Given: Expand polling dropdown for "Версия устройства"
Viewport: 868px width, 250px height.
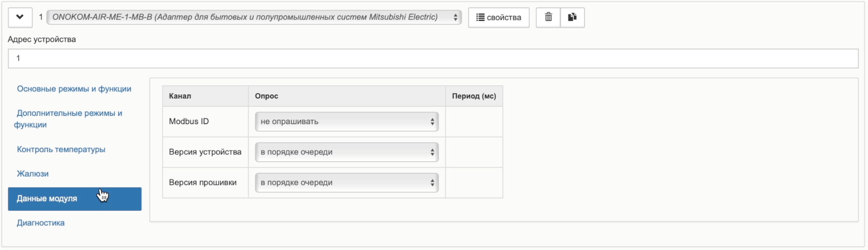Looking at the screenshot, I should pyautogui.click(x=346, y=152).
